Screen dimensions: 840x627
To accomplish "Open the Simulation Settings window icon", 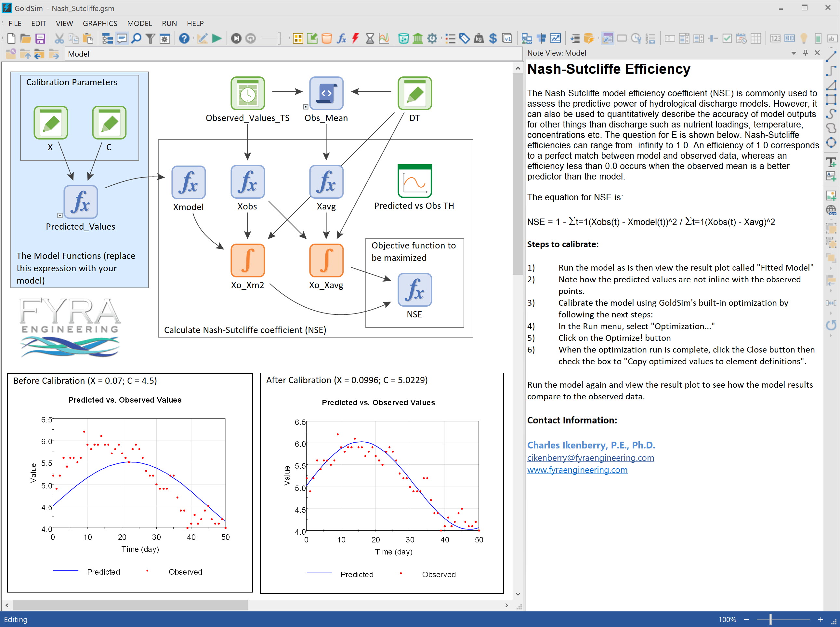I will [x=165, y=38].
